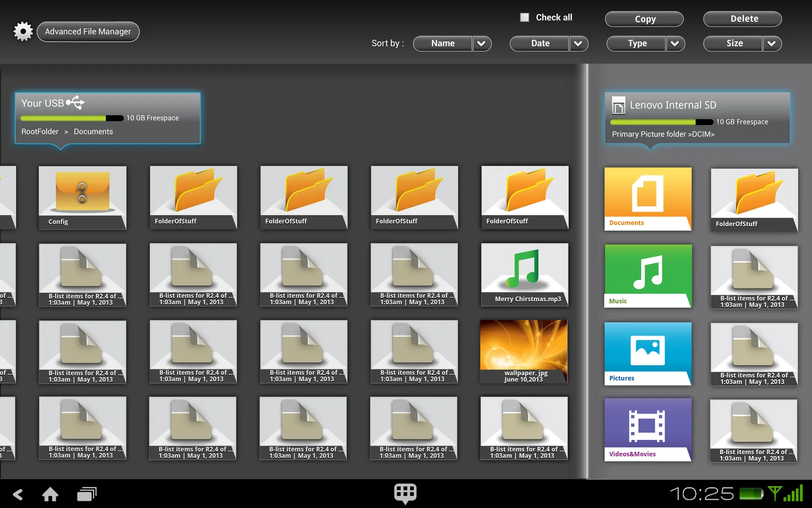Open B-list file right of Pictures tile
Viewport: 812px width, 508px height.
(x=754, y=355)
